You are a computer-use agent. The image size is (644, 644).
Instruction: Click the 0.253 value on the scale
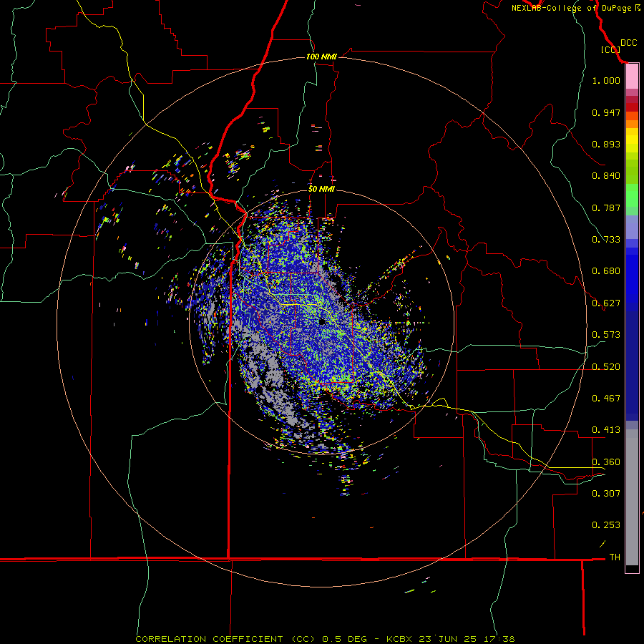point(606,525)
